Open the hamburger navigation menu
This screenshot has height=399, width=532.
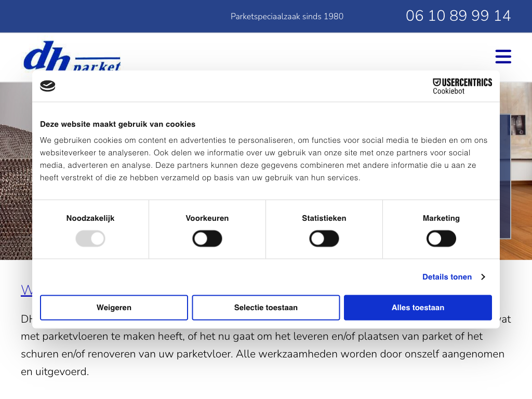click(503, 56)
